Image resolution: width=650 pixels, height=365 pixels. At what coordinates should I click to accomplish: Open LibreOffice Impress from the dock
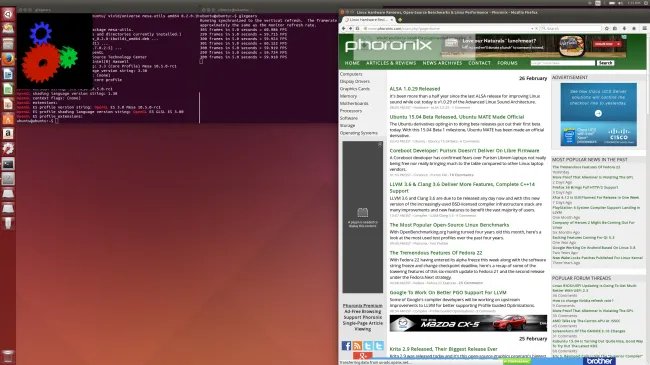pyautogui.click(x=8, y=104)
